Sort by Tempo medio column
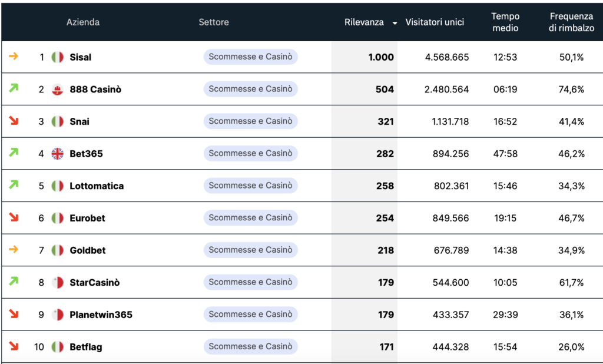This screenshot has height=364, width=603. pyautogui.click(x=505, y=22)
